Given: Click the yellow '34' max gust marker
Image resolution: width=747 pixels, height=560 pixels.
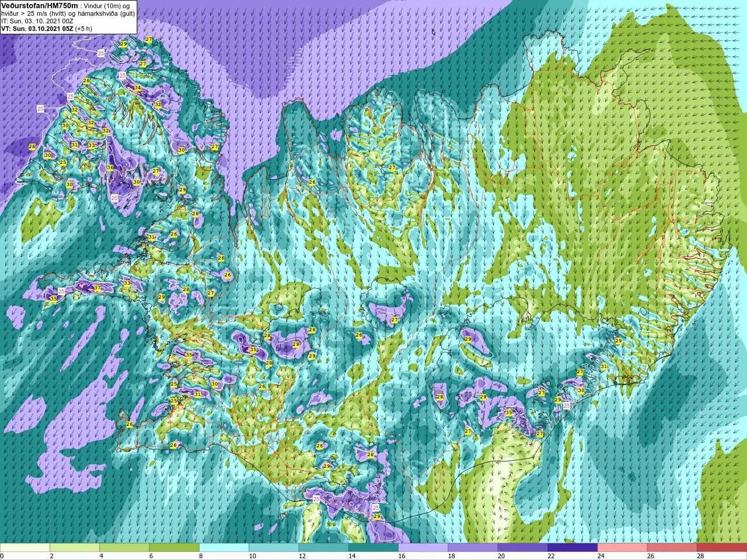Looking at the screenshot, I should tap(137, 87).
